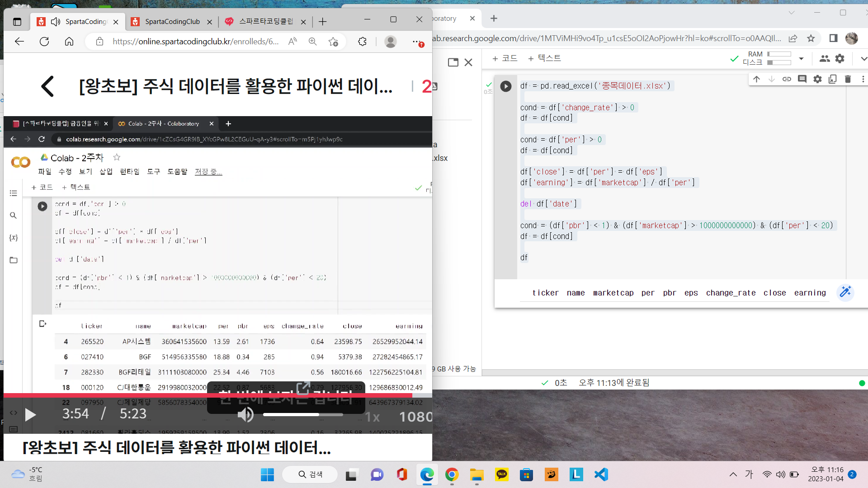868x488 pixels.
Task: Seek on the red video progress bar
Action: tap(218, 395)
